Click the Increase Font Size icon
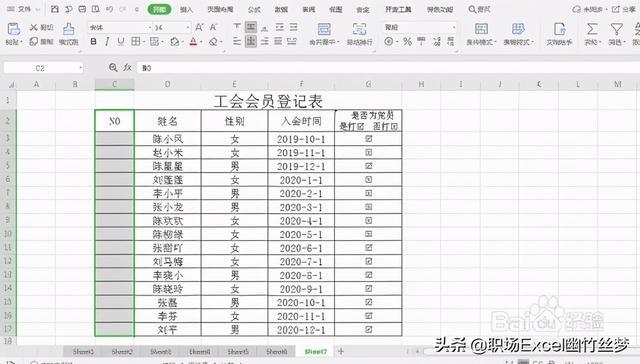 (199, 27)
